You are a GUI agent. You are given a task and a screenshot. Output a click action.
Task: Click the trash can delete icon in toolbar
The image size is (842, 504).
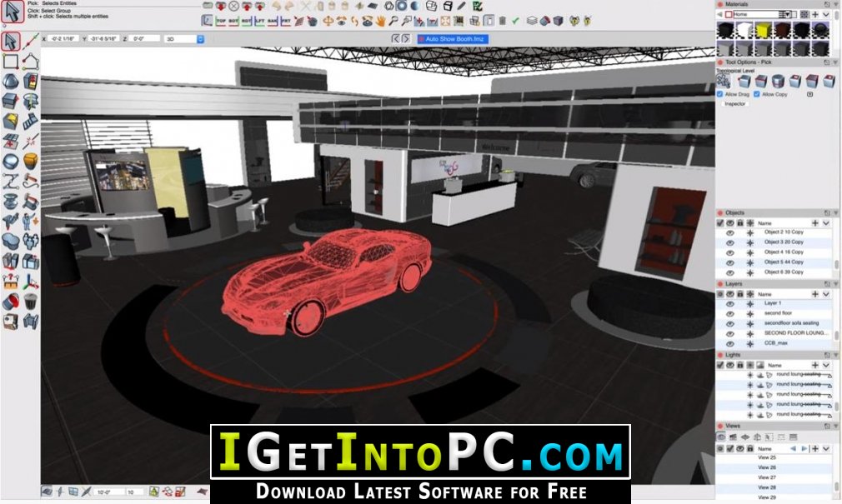pyautogui.click(x=503, y=20)
